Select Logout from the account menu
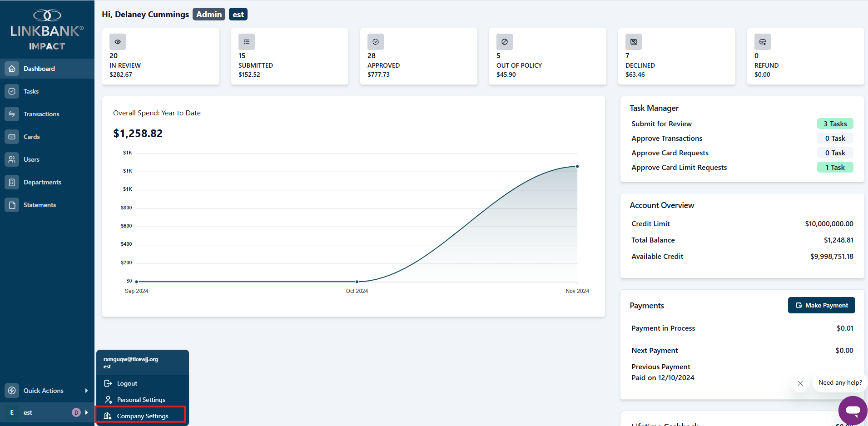The height and width of the screenshot is (426, 868). click(x=142, y=383)
